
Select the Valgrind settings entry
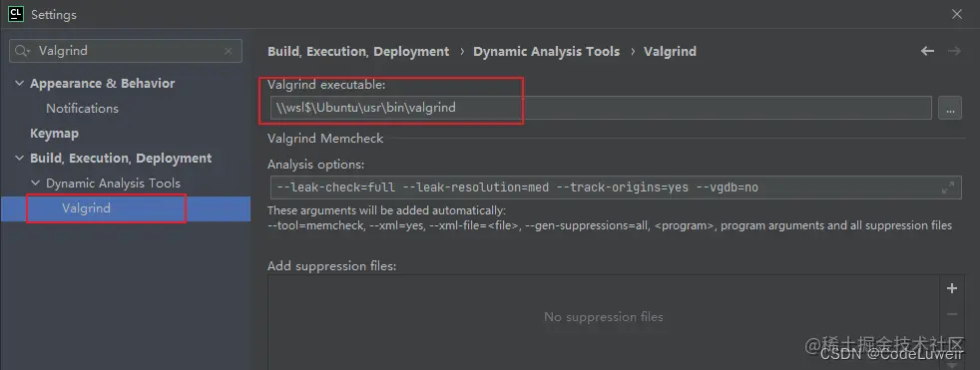coord(86,208)
